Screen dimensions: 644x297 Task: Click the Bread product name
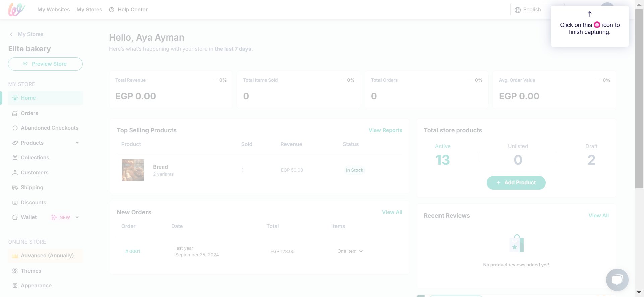coord(160,167)
